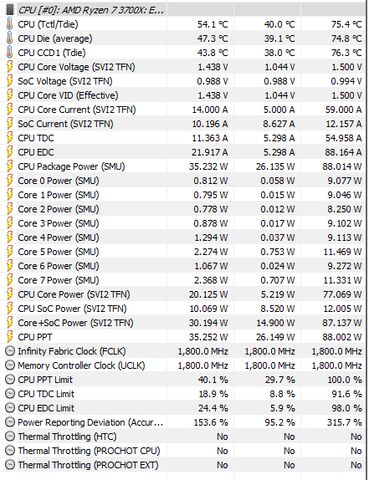369x480 pixels.
Task: Click lightning icon beside CPU PPT
Action: [10, 337]
